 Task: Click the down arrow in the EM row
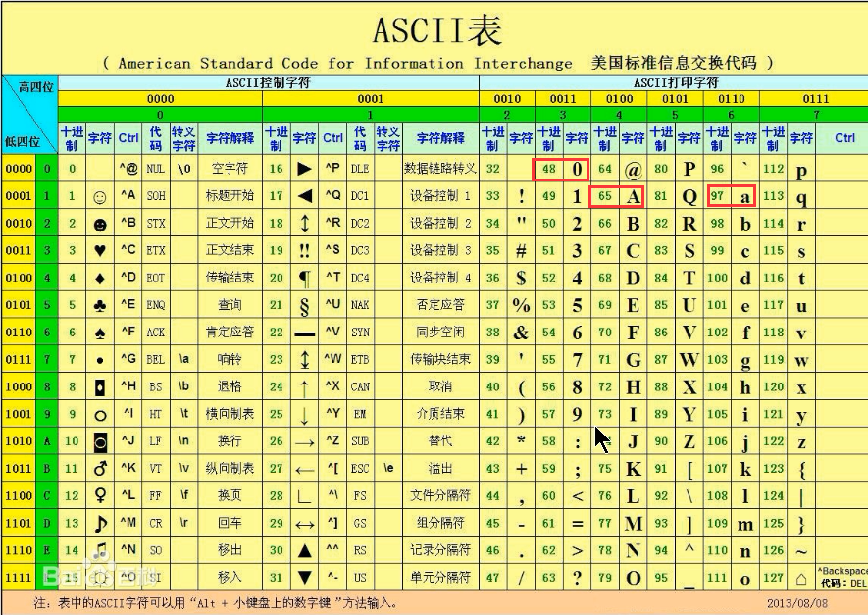point(304,415)
